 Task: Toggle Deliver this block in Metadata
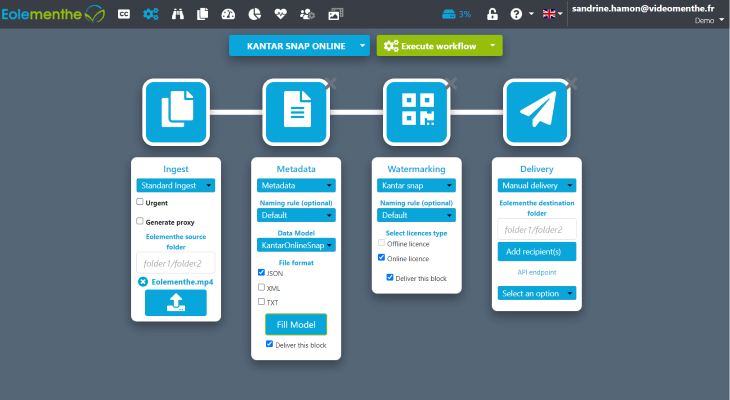click(269, 344)
